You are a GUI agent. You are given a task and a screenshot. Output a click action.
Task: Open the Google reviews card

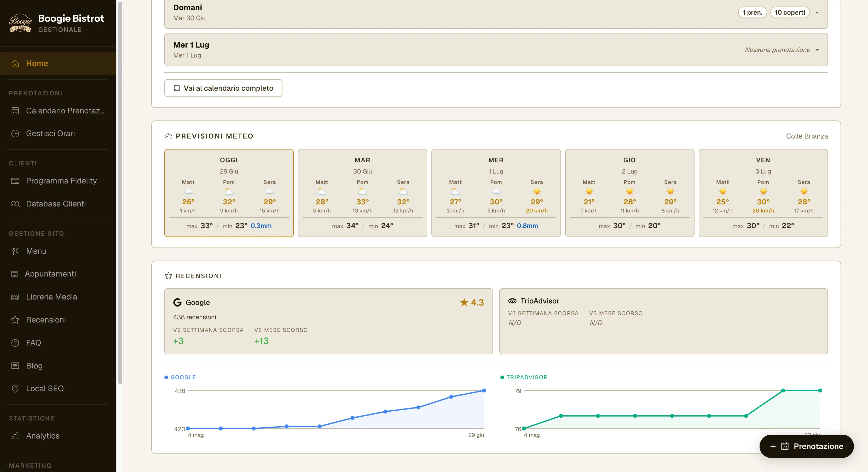tap(328, 321)
